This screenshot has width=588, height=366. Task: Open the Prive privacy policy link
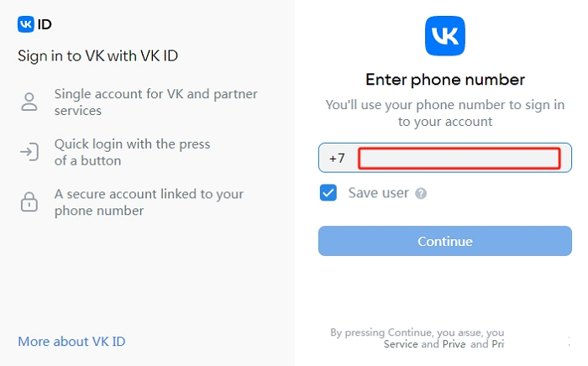pyautogui.click(x=454, y=344)
